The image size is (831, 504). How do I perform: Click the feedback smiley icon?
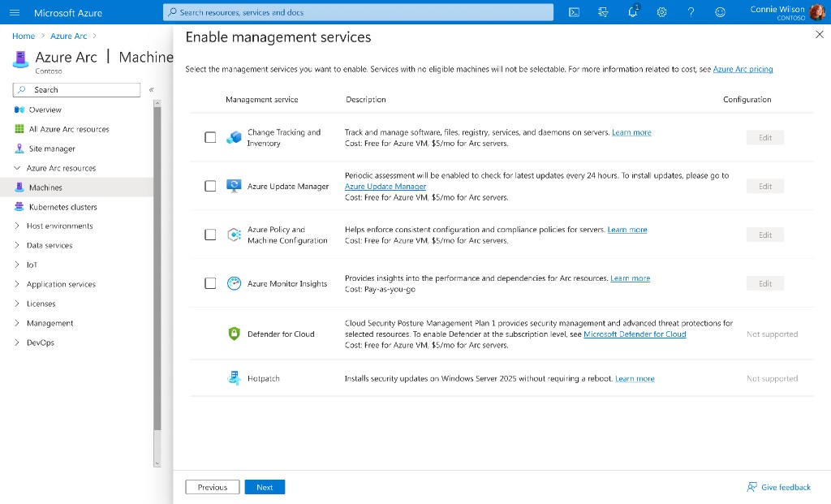click(x=720, y=12)
